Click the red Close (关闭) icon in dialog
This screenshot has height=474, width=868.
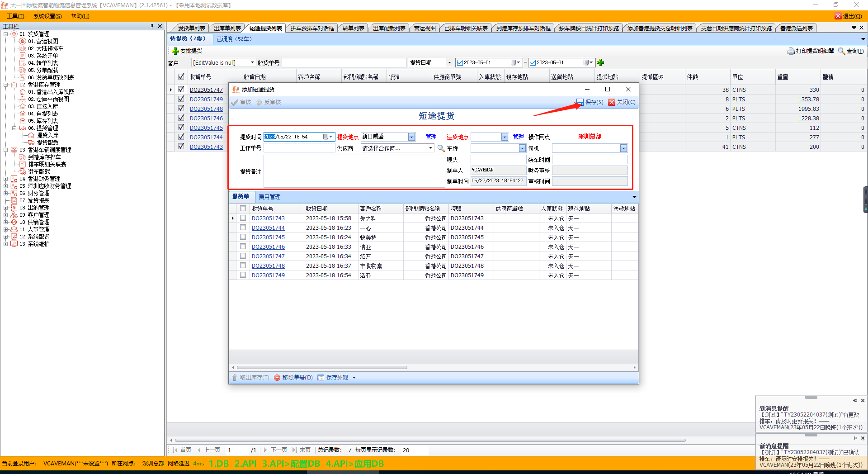(612, 102)
